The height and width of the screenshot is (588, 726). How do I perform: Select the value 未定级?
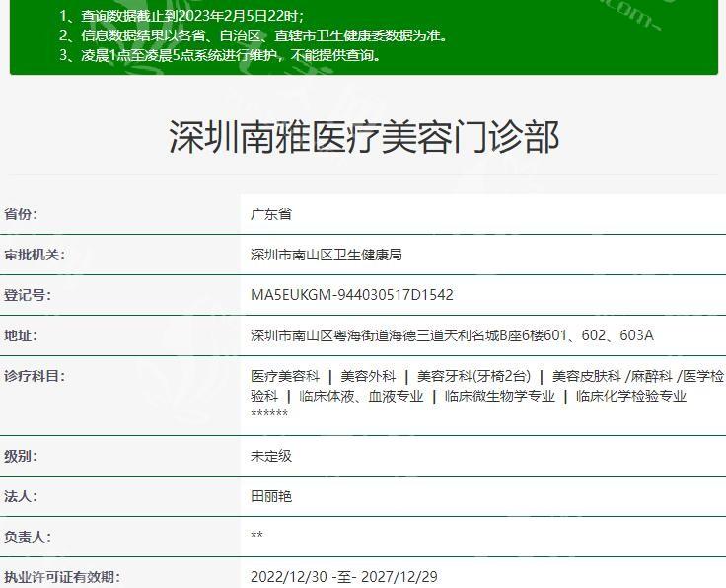click(x=271, y=457)
